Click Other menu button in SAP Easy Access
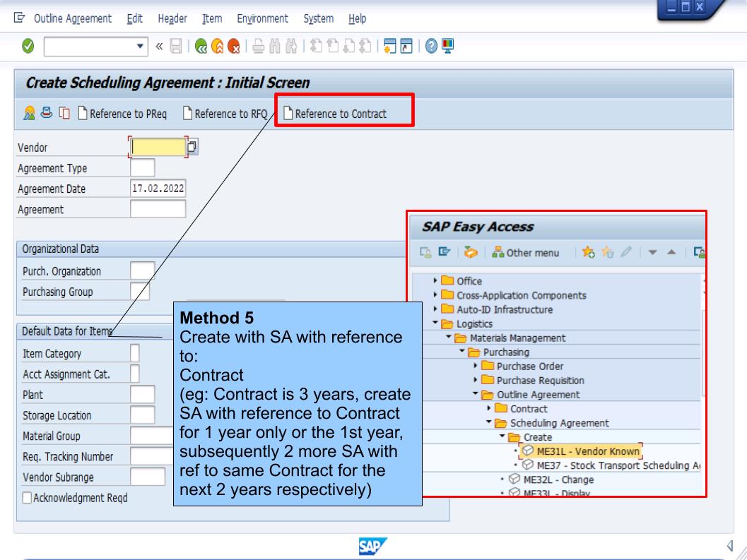This screenshot has width=747, height=560. click(x=526, y=252)
